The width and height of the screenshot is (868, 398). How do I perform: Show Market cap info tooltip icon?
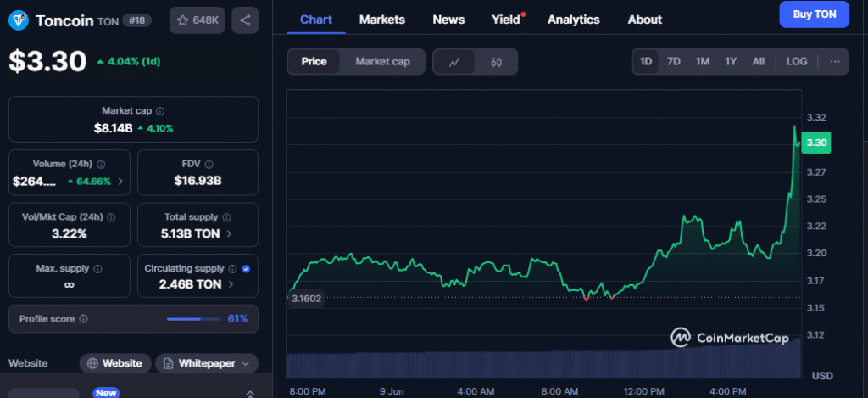coord(160,111)
